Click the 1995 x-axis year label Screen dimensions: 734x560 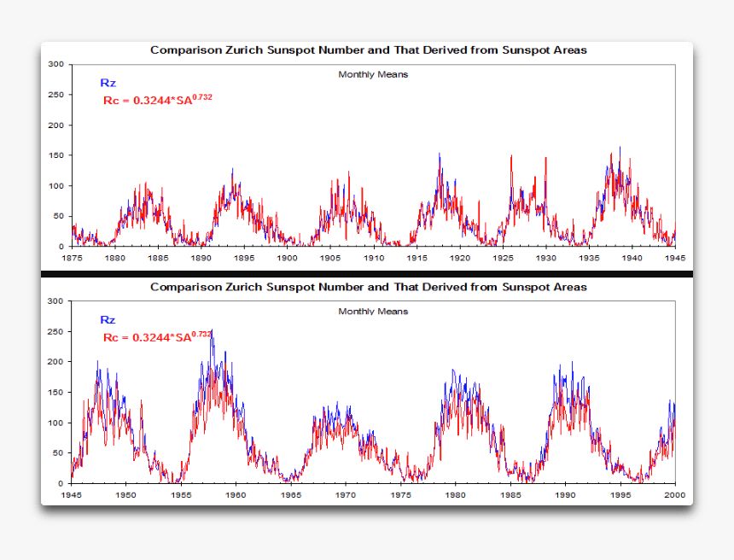pos(620,495)
